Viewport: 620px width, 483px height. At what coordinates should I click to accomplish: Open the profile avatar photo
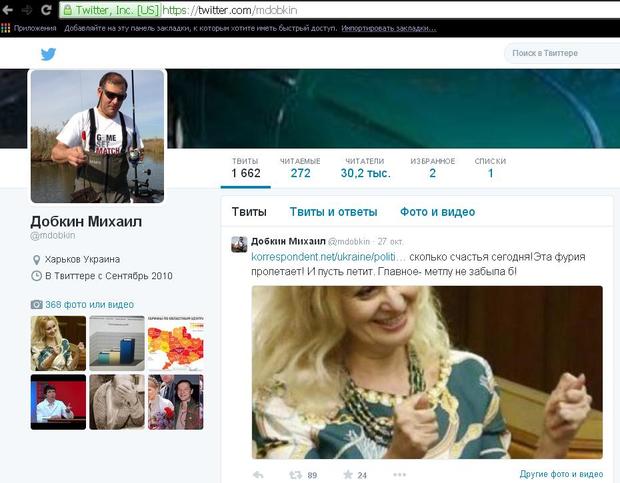(97, 136)
